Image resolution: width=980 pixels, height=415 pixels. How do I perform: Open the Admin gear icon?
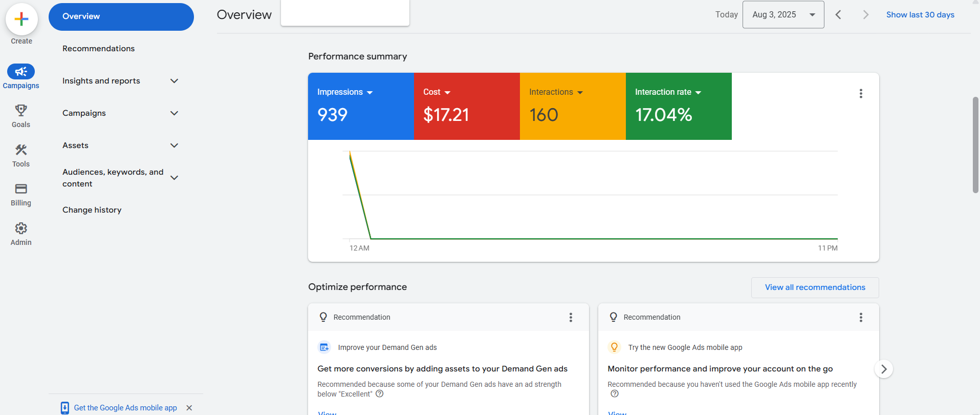tap(21, 228)
